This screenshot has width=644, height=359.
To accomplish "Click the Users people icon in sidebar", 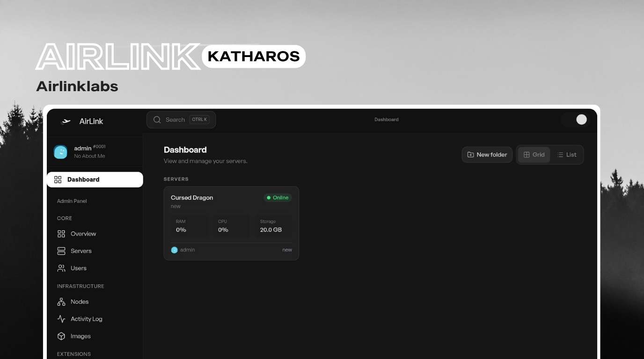I will [61, 268].
